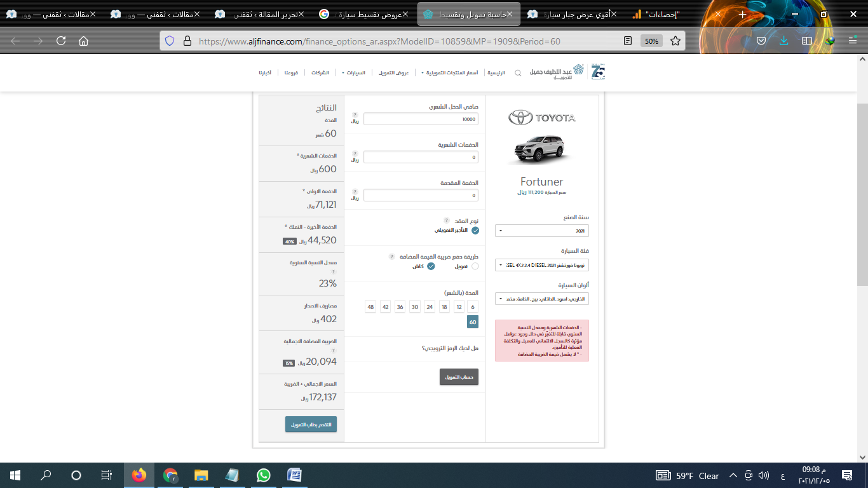The image size is (868, 488).
Task: View site security lock information
Action: 187,41
